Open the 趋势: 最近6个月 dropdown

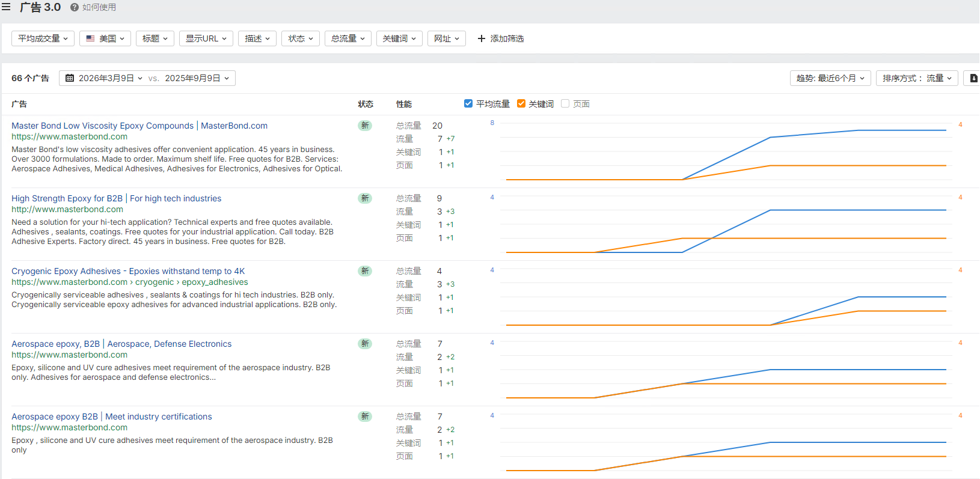[x=830, y=78]
